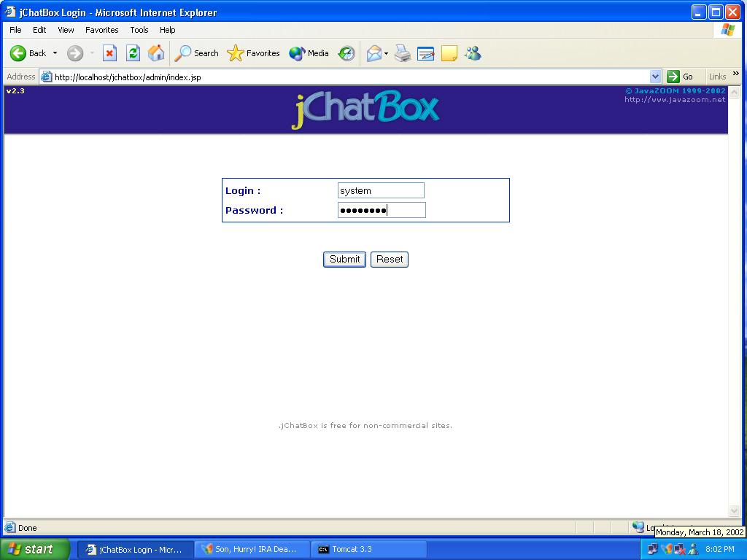The width and height of the screenshot is (747, 560).
Task: Expand the Links toolbar chevron
Action: [735, 74]
